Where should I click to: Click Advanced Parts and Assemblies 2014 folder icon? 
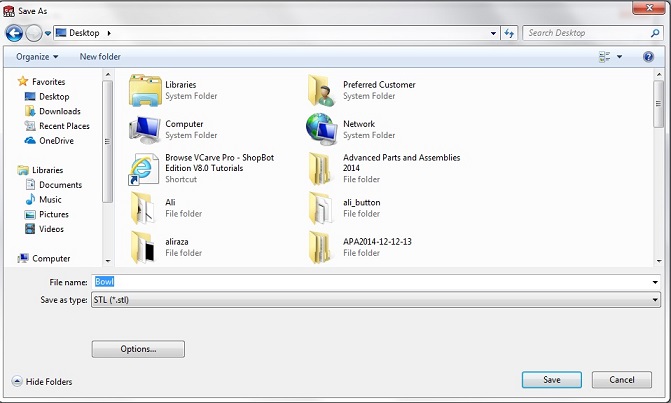coord(321,169)
